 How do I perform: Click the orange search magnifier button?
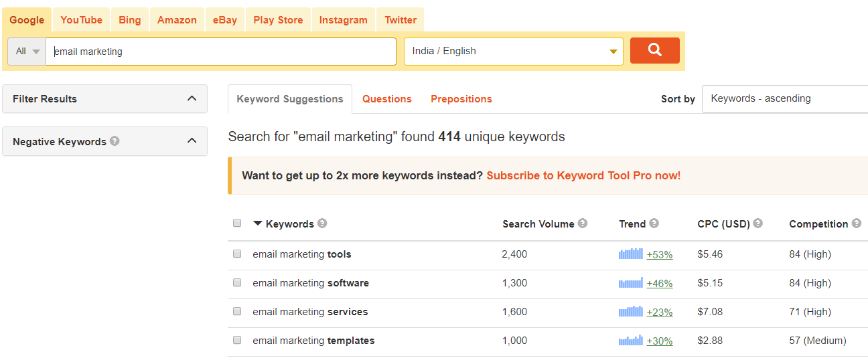click(654, 51)
